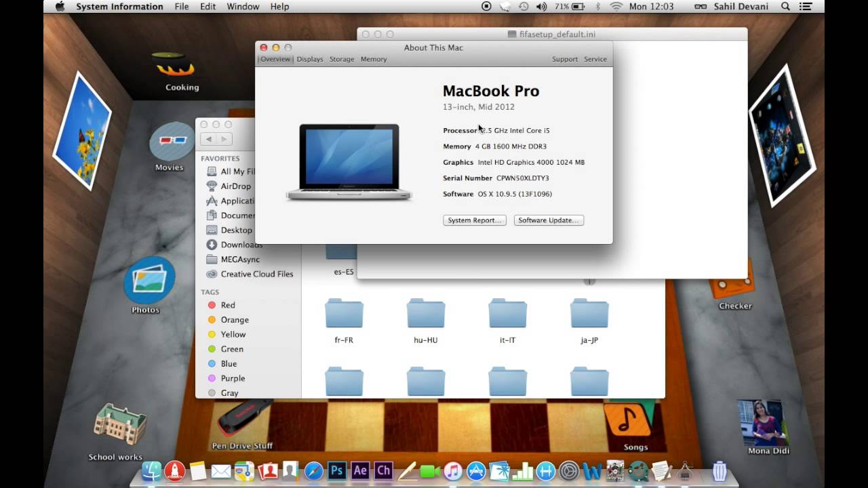Screen dimensions: 868x488
Task: Open Finder from the Dock
Action: 152,471
